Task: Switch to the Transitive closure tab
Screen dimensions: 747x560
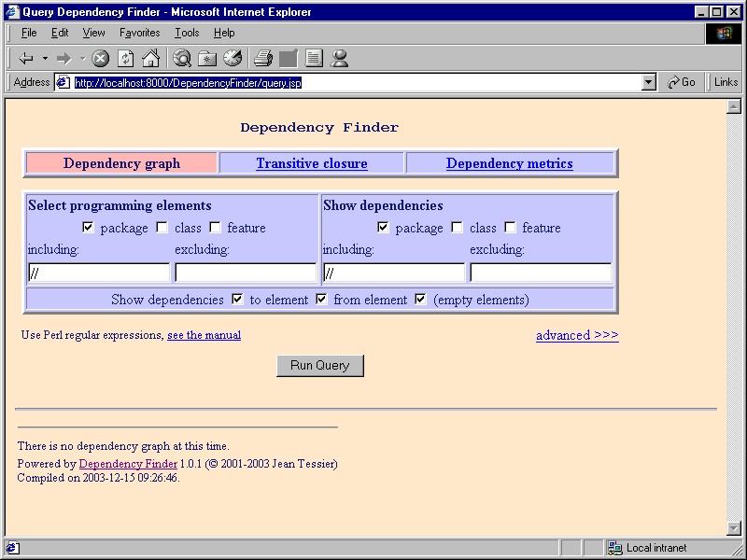Action: (311, 163)
